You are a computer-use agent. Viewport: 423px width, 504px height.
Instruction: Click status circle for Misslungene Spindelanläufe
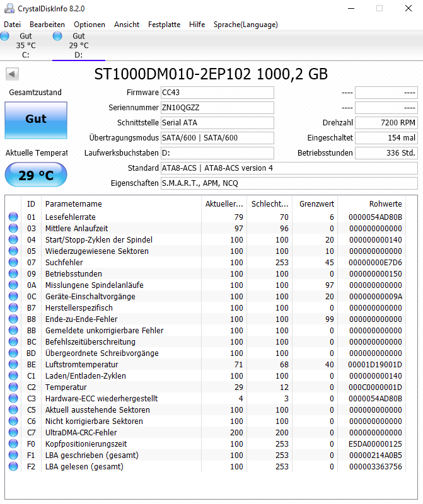(x=13, y=285)
